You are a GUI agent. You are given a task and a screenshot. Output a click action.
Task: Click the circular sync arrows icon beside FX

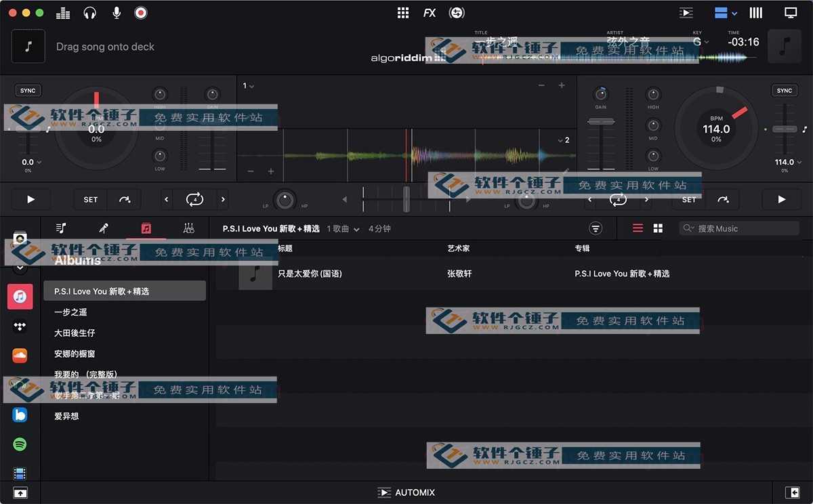click(457, 12)
